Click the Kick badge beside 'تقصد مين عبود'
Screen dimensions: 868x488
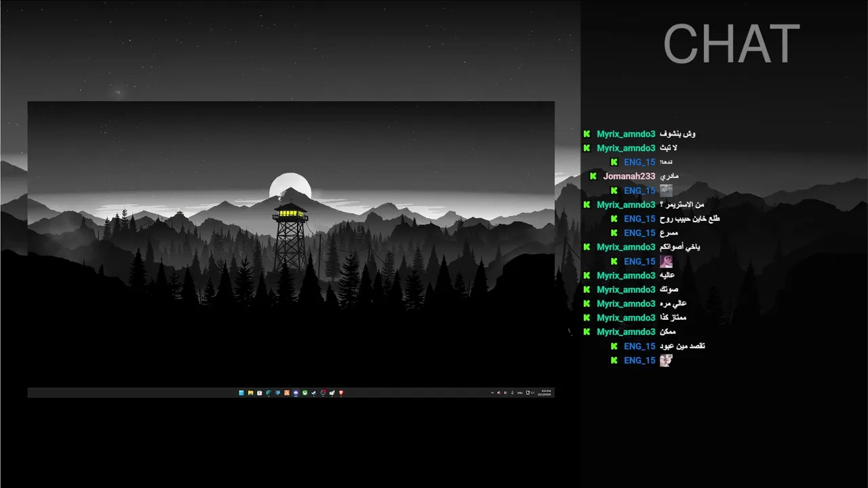(614, 346)
